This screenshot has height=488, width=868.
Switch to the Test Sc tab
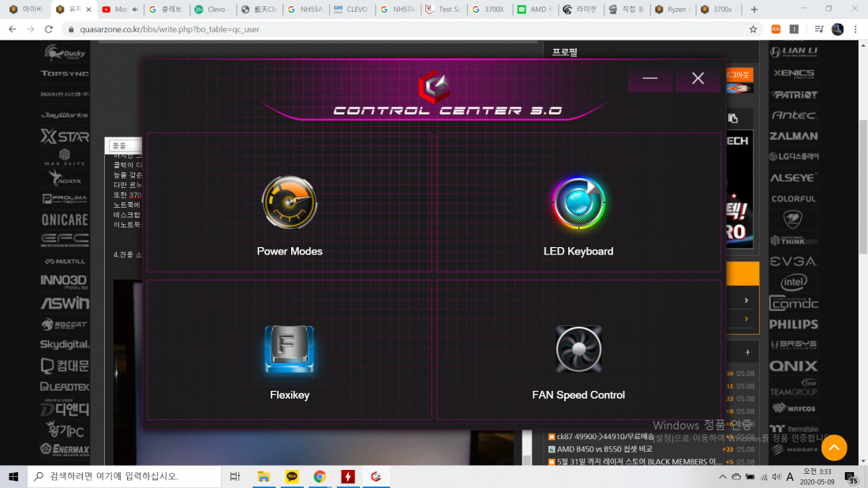[x=444, y=9]
